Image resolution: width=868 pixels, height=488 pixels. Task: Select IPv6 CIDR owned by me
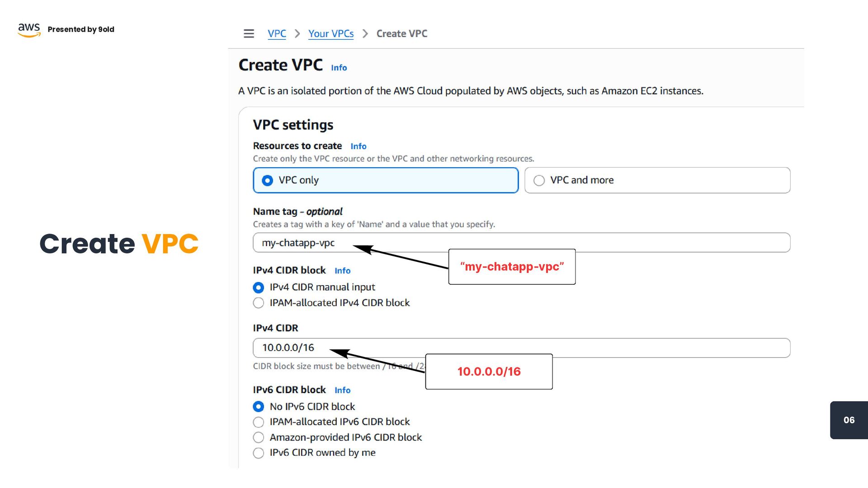point(259,453)
